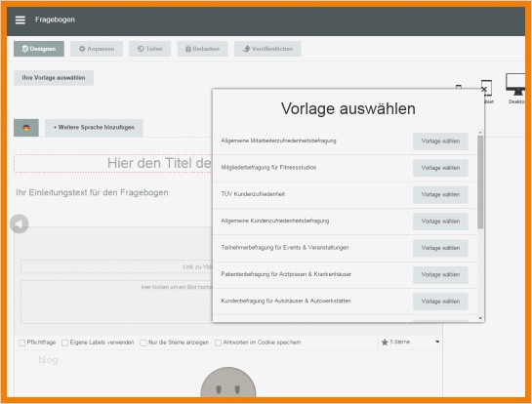The width and height of the screenshot is (532, 404).
Task: Switch to the Designen tab
Action: tap(39, 49)
